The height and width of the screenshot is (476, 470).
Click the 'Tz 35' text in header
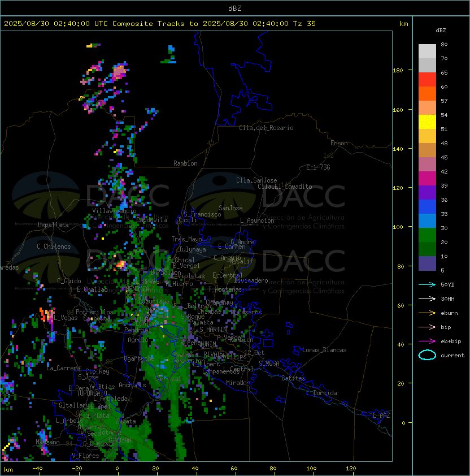(x=304, y=24)
